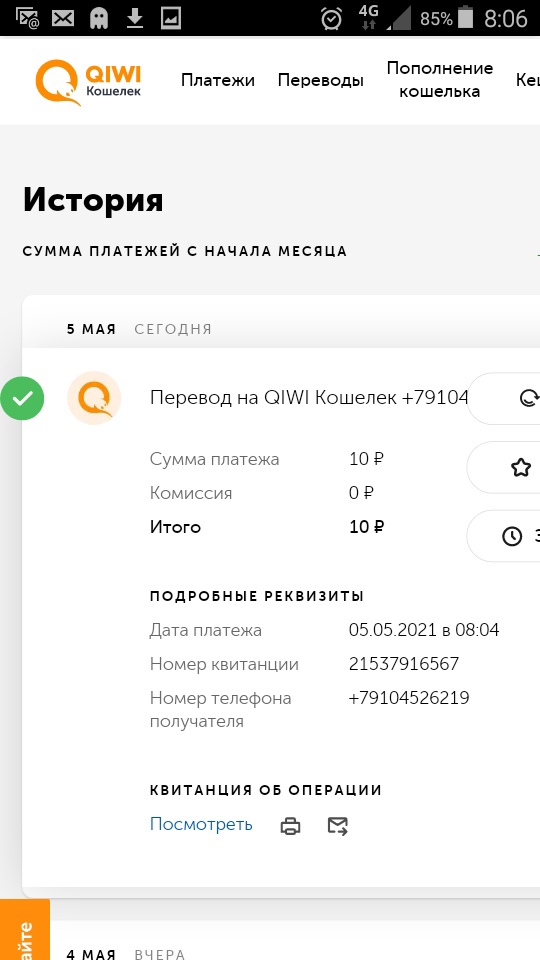The width and height of the screenshot is (540, 960).
Task: Send receipt by email envelope icon
Action: tap(337, 826)
